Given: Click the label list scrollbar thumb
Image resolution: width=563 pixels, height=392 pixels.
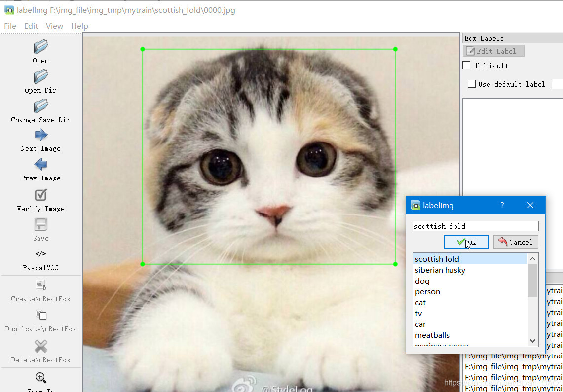Looking at the screenshot, I should coord(533,281).
